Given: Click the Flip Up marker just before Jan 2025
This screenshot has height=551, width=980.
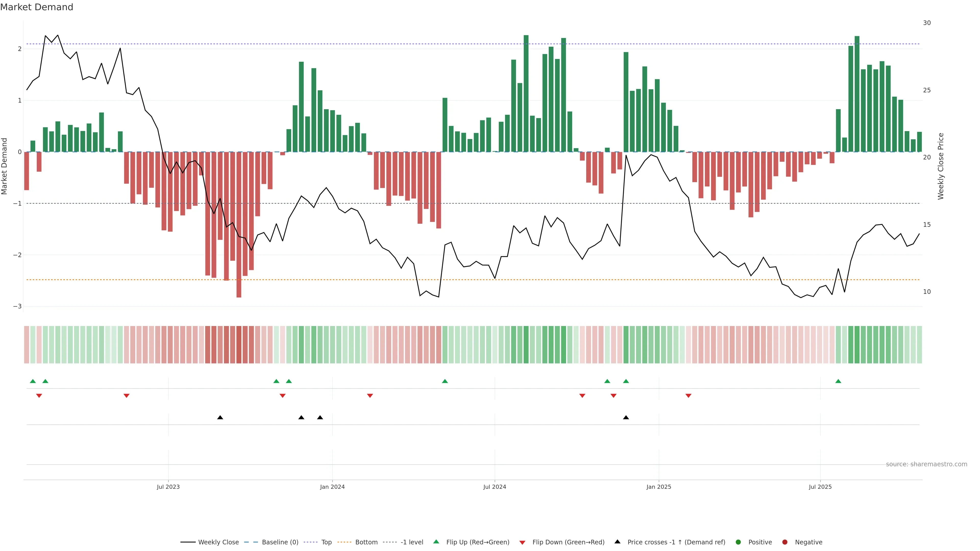Looking at the screenshot, I should pos(626,381).
